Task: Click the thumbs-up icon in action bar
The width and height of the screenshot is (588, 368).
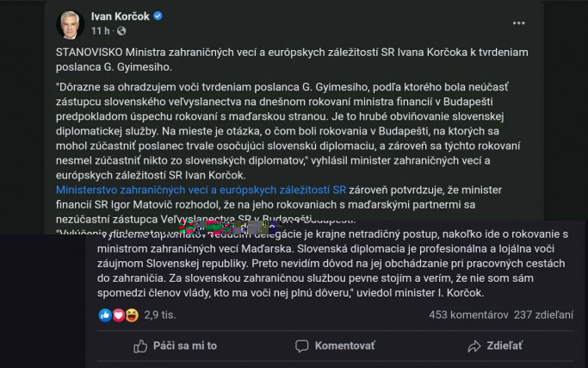Action: coord(140,346)
